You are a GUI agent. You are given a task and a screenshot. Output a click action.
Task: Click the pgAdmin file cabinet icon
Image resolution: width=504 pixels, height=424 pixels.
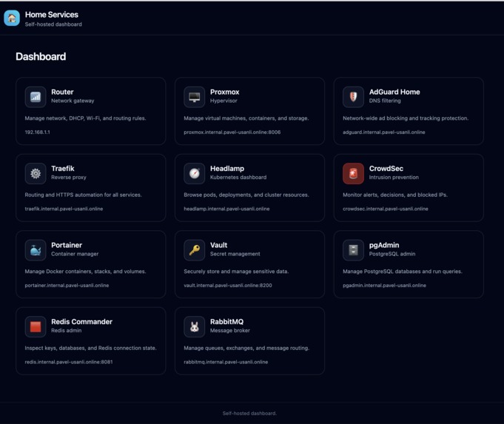click(x=353, y=250)
